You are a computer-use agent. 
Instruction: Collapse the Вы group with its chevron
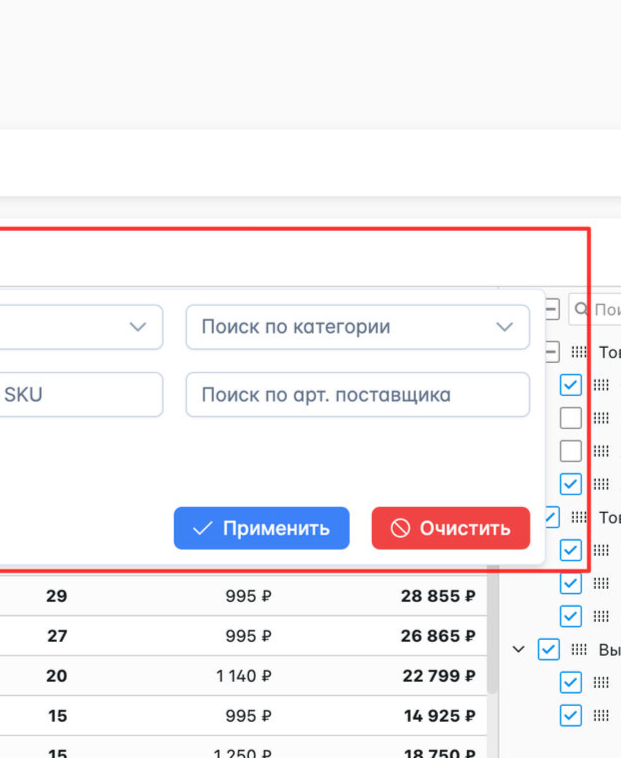tap(518, 649)
